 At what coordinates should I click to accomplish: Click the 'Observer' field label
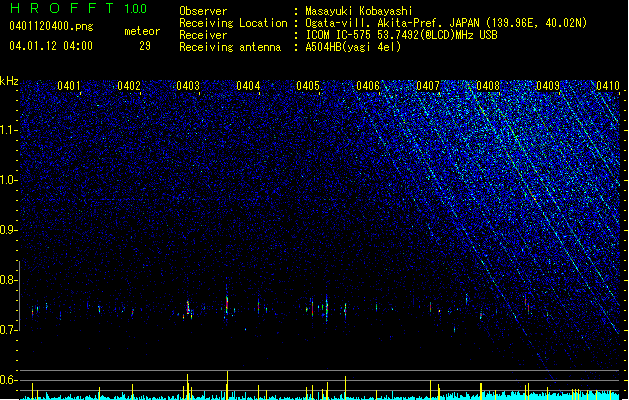click(203, 11)
